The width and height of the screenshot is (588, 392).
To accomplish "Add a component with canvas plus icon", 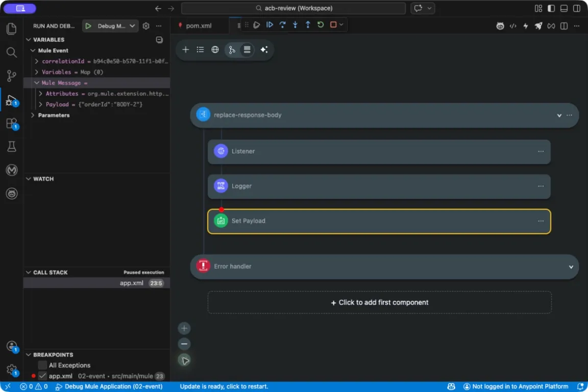I will pos(185,50).
